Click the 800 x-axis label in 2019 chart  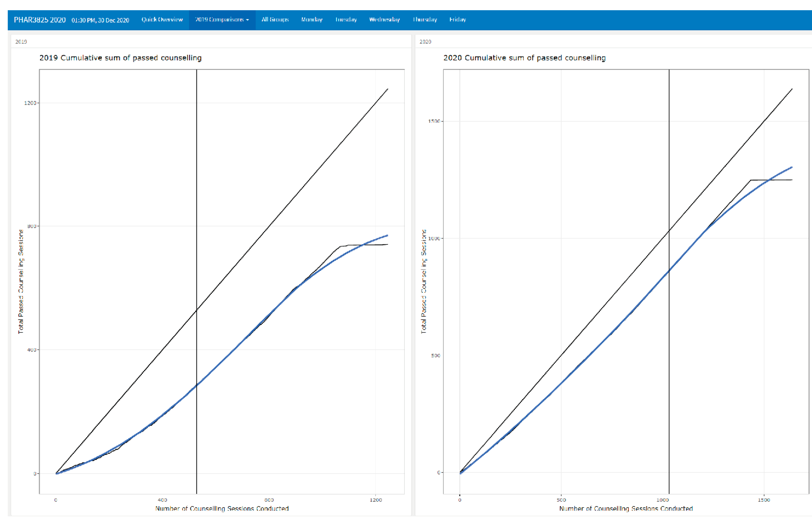[x=269, y=500]
